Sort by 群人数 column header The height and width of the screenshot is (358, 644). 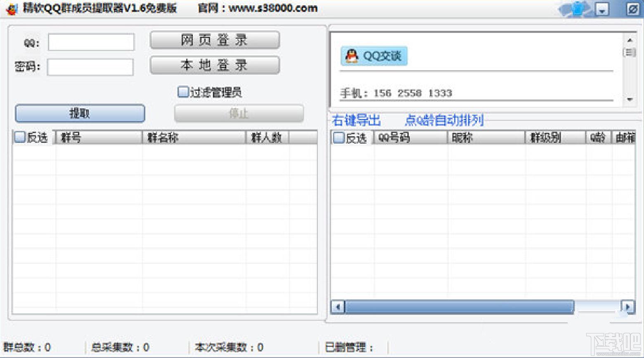[268, 138]
